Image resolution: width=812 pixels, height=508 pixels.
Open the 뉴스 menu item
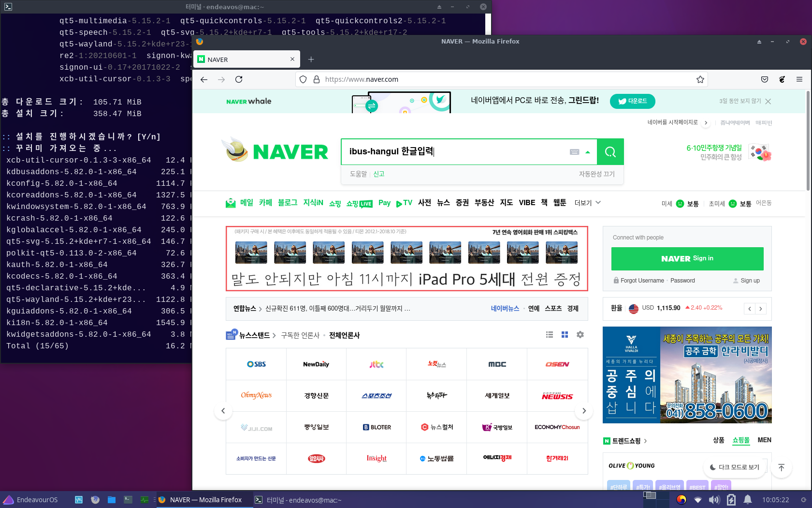(443, 203)
